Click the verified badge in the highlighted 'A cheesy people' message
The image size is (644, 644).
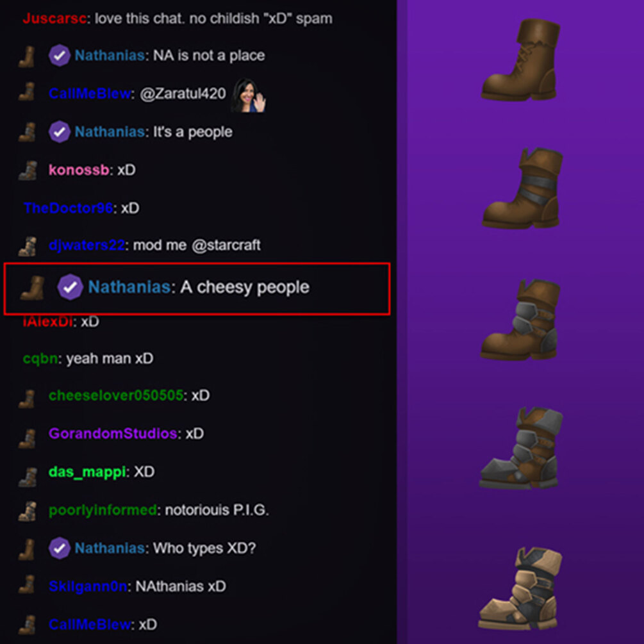pyautogui.click(x=70, y=286)
